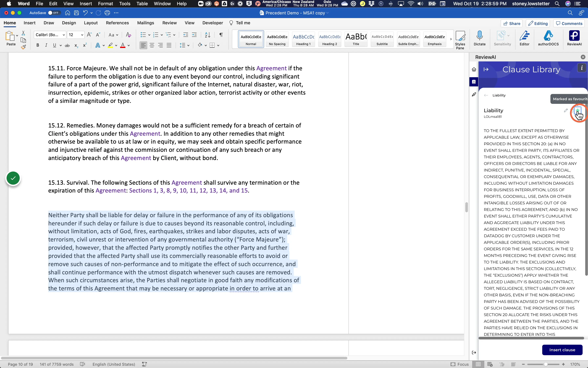
Task: Click the pencil edit icon next to Liability
Action: (x=566, y=111)
